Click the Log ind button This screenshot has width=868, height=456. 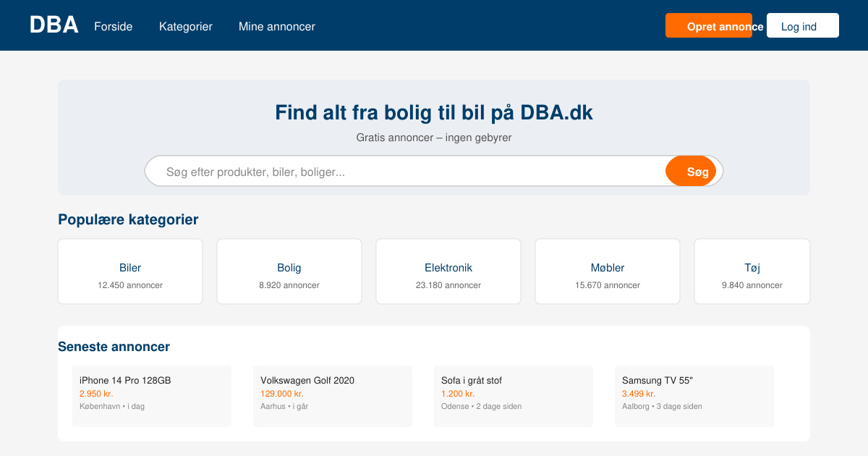(x=803, y=25)
